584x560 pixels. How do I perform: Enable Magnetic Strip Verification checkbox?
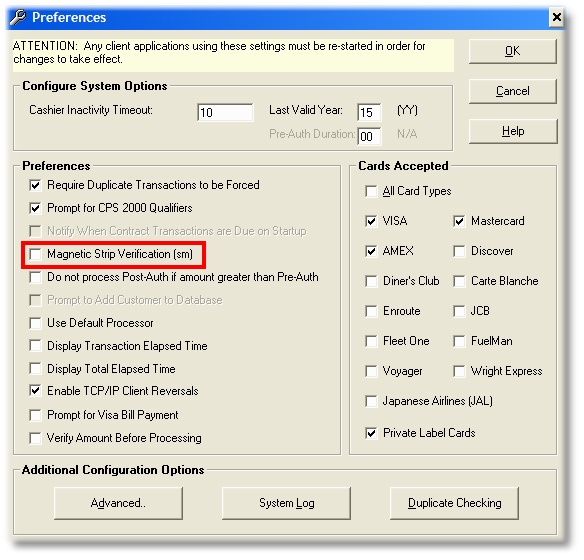tap(35, 254)
